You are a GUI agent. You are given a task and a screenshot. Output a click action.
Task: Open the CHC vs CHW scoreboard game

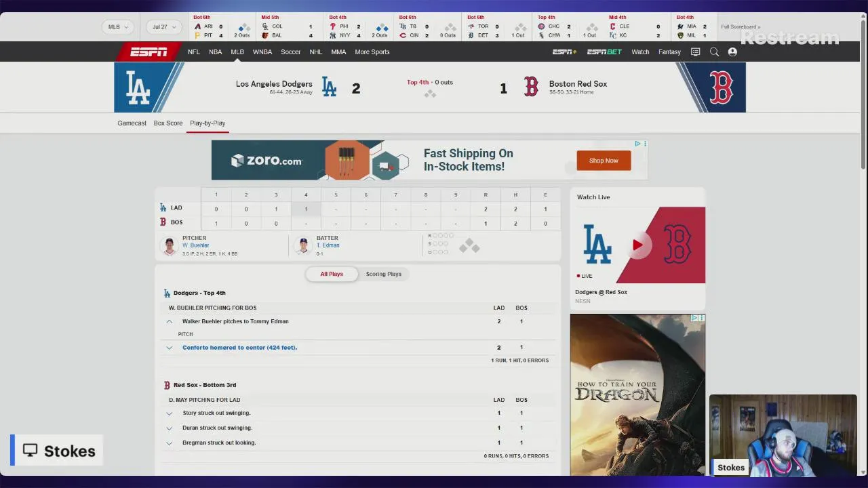(568, 27)
